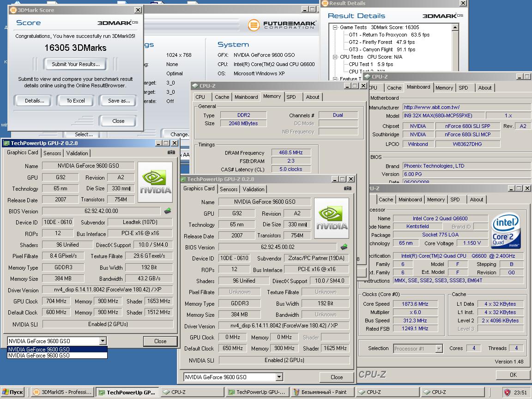Collapse Feature Tests tree node in Result Details
Viewport: 532px width, 399px height.
click(x=335, y=79)
